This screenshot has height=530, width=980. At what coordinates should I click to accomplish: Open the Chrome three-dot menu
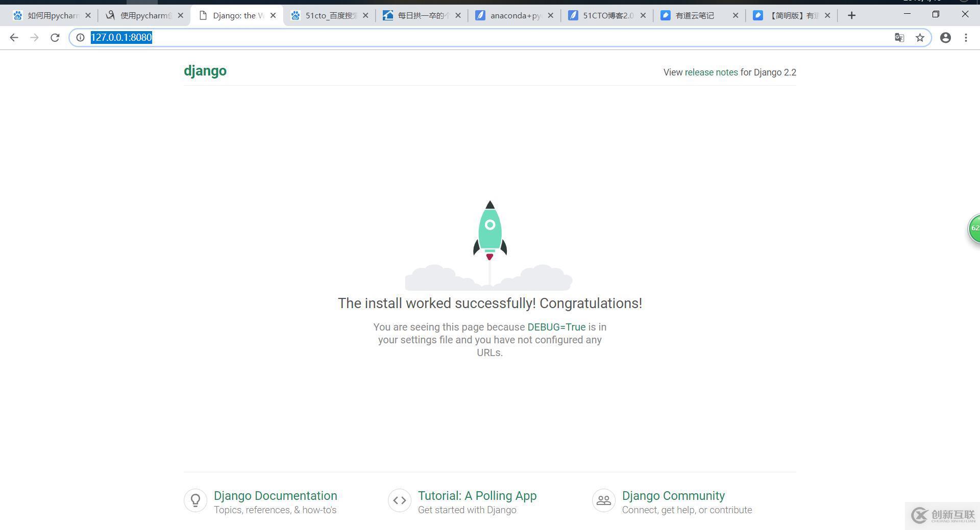point(966,37)
